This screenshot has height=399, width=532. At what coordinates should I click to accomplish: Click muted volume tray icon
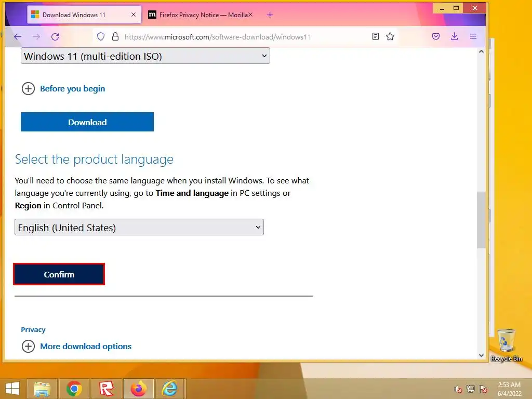tap(458, 389)
